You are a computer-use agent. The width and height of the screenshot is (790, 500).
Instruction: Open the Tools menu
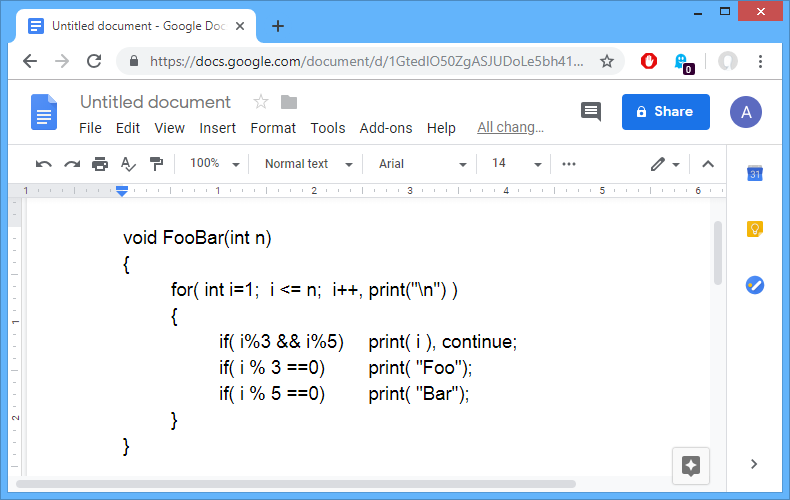[x=327, y=128]
